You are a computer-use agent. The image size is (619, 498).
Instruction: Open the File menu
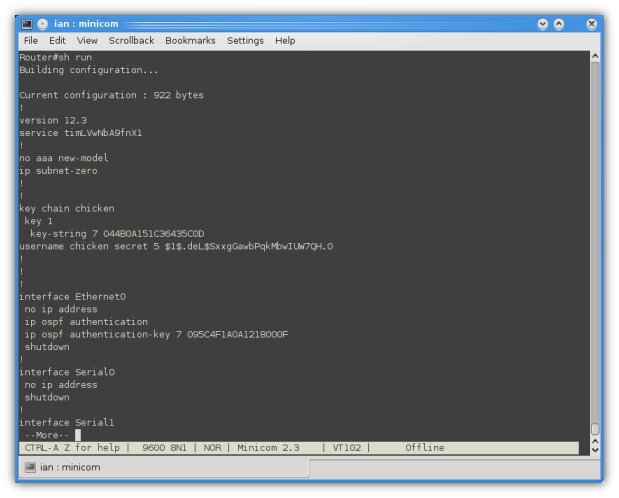coord(31,41)
